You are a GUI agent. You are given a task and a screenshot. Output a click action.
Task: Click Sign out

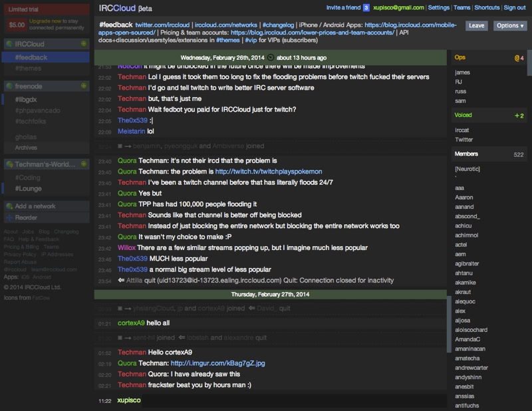click(514, 7)
